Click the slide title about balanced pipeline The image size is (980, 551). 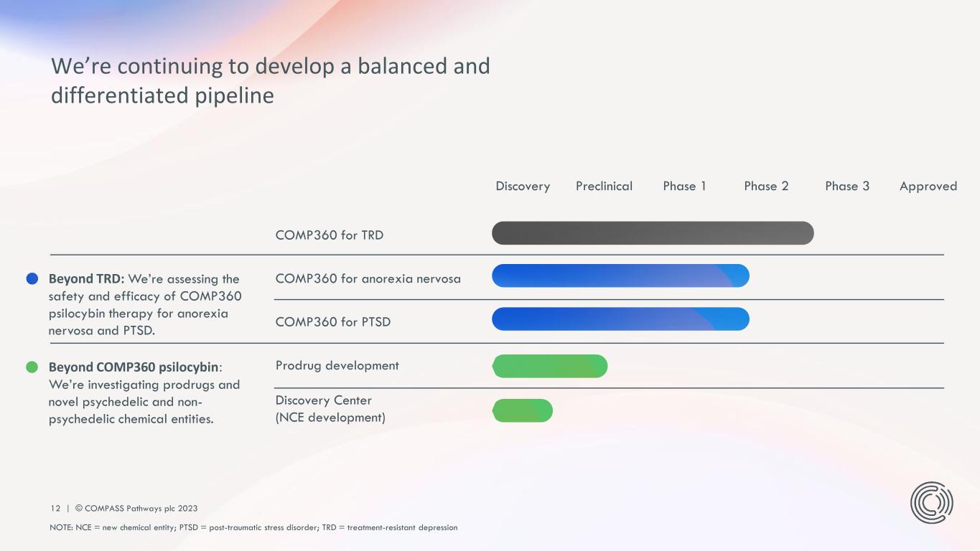point(270,80)
